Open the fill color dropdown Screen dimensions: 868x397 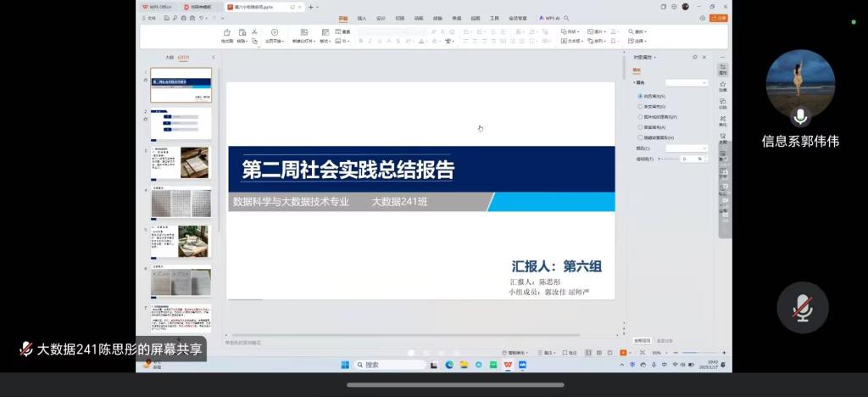pos(687,148)
